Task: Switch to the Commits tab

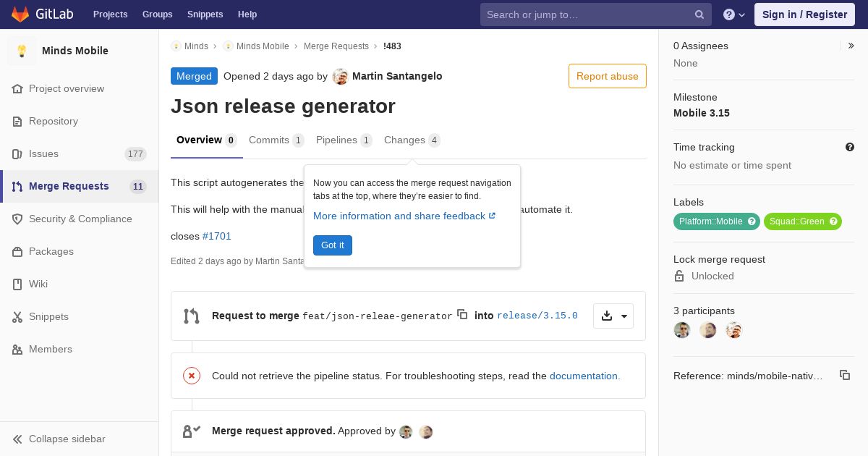Action: click(x=276, y=140)
